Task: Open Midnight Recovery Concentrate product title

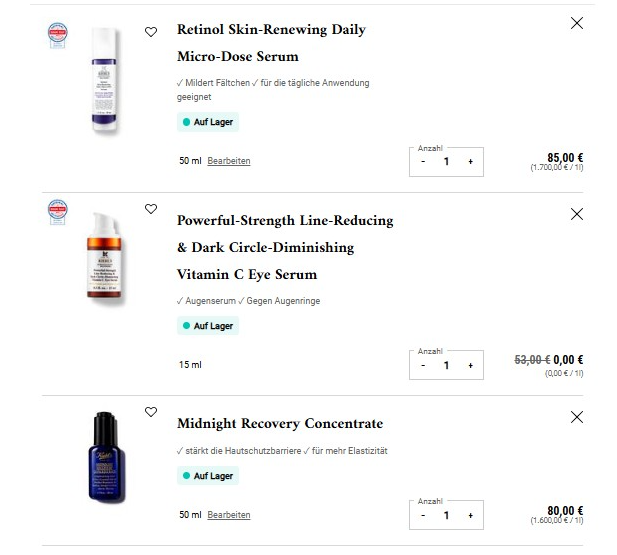Action: pos(280,424)
